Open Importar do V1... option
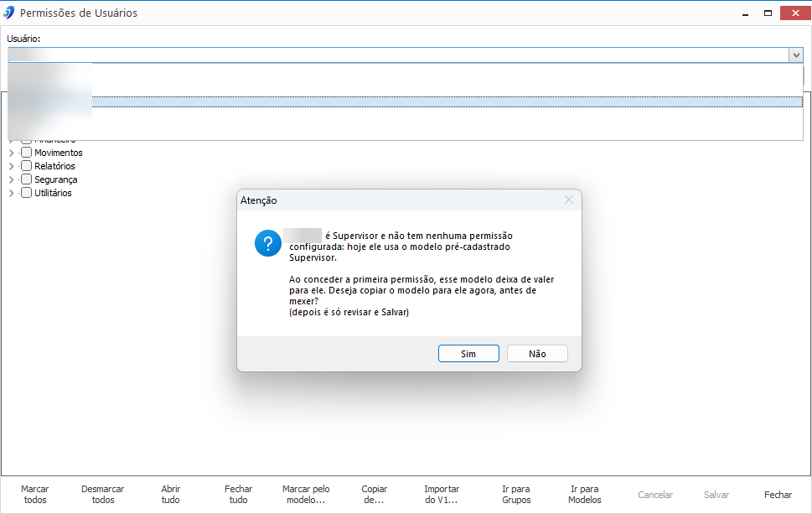This screenshot has height=514, width=812. [442, 495]
